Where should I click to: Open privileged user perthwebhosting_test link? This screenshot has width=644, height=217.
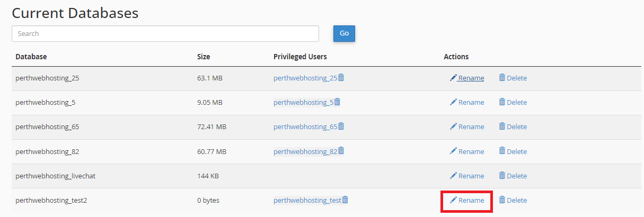307,200
